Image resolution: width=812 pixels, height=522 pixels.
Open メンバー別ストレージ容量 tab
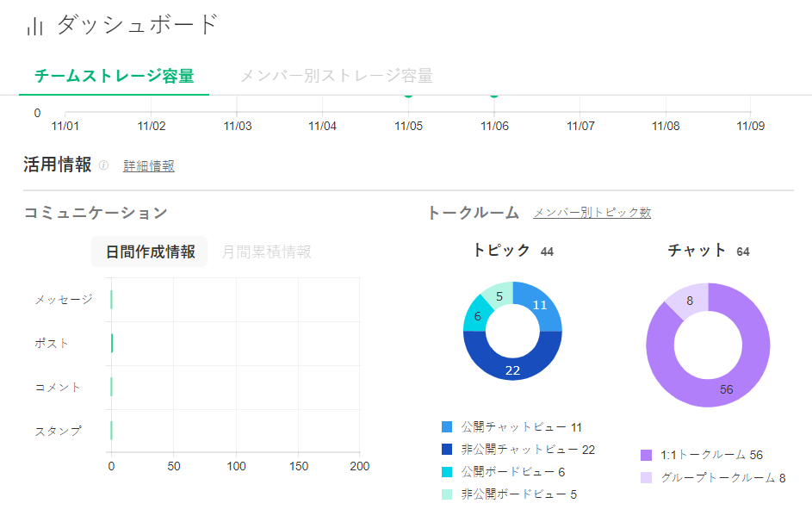point(336,76)
